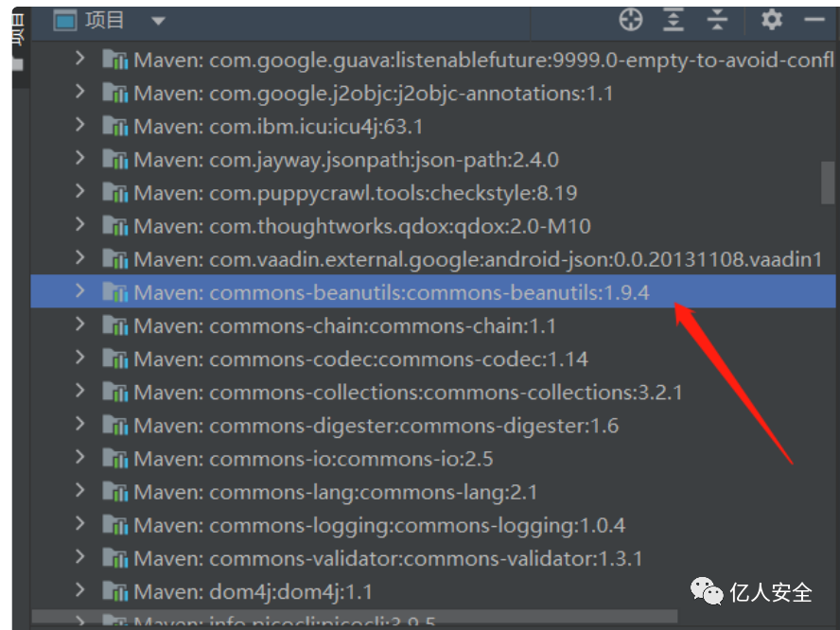Expand the listenablefuture Maven library node
The height and width of the screenshot is (630, 840).
79,58
